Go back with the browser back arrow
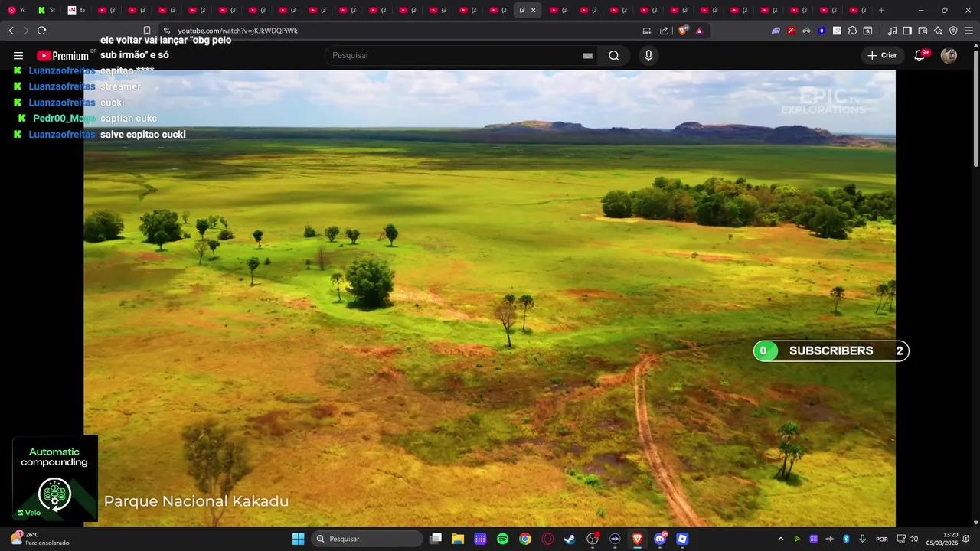Viewport: 980px width, 551px height. click(x=11, y=31)
